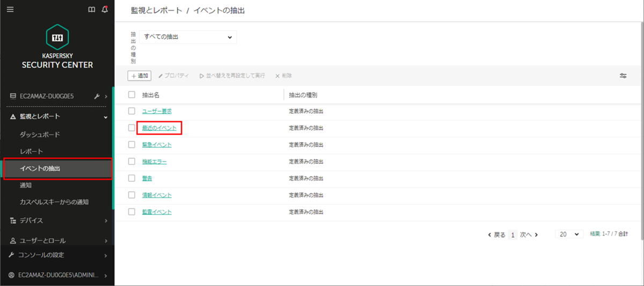Expand the デバイス menu

106,221
